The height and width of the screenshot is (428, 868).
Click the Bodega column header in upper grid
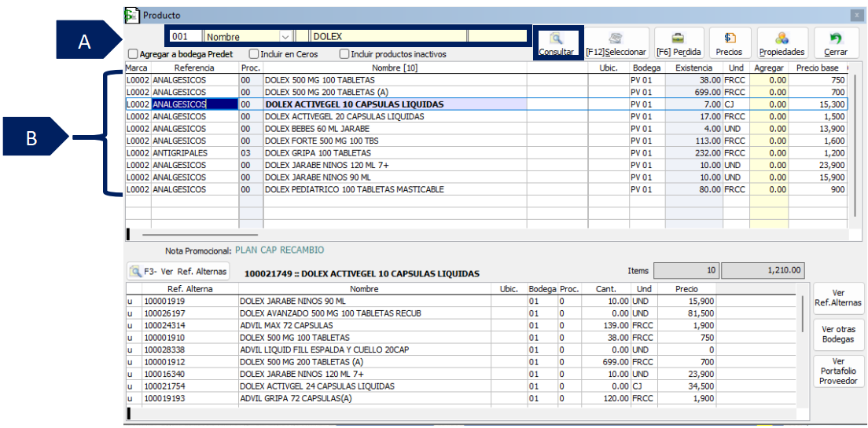[x=646, y=68]
